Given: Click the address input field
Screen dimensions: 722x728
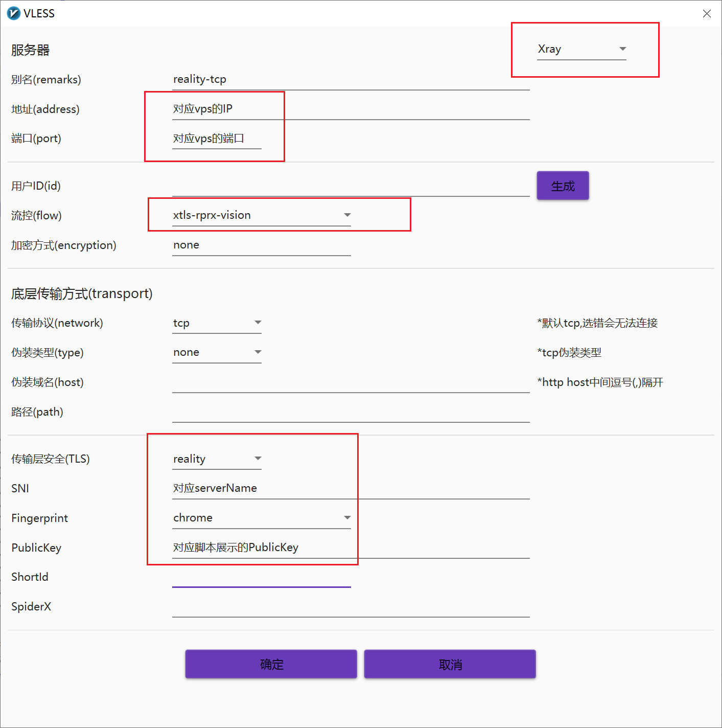Looking at the screenshot, I should coord(351,109).
